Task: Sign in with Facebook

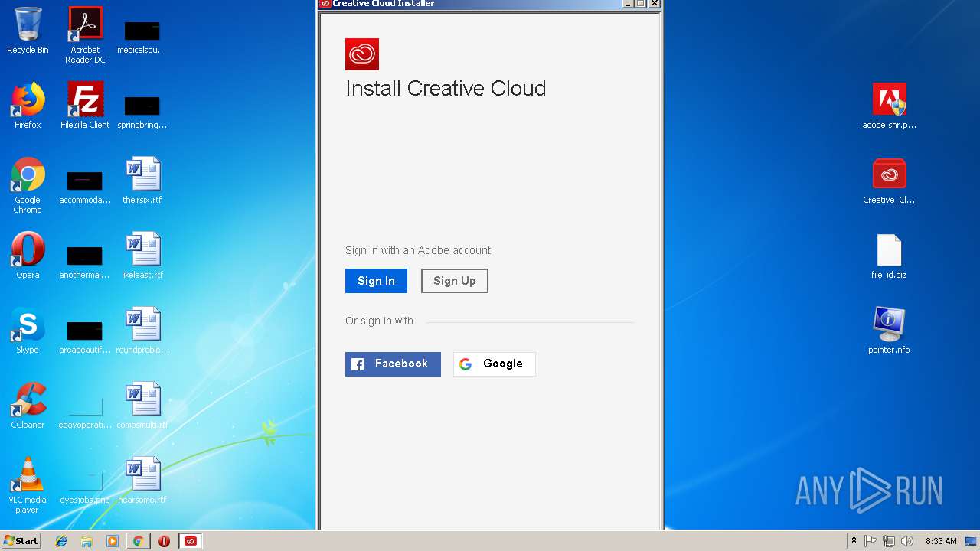Action: (393, 364)
